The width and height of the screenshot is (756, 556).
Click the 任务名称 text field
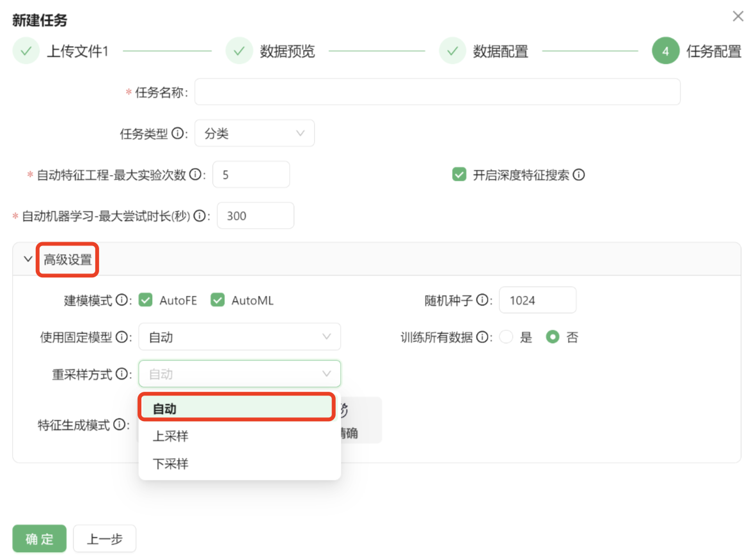(x=437, y=92)
